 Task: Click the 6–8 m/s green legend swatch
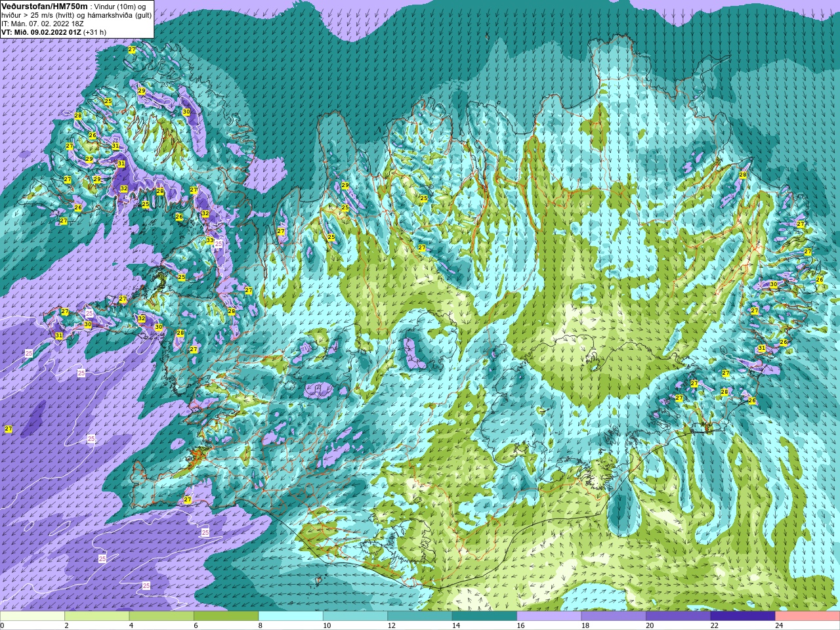(x=226, y=616)
